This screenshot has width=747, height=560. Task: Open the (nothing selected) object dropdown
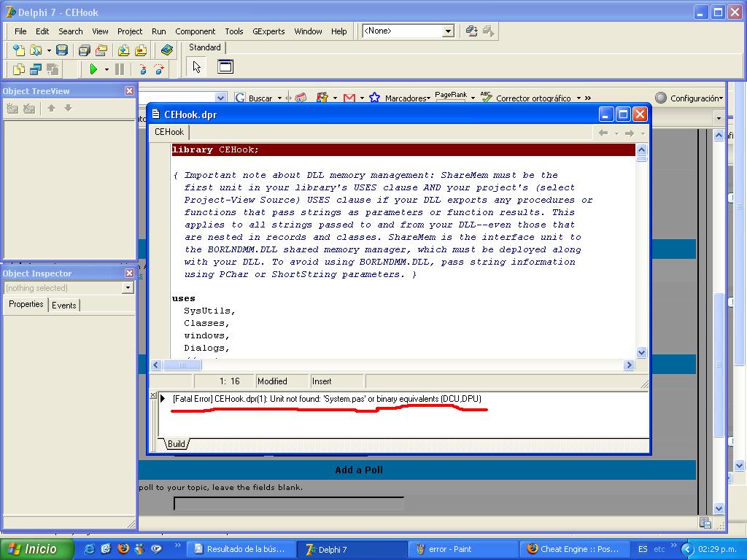(128, 288)
